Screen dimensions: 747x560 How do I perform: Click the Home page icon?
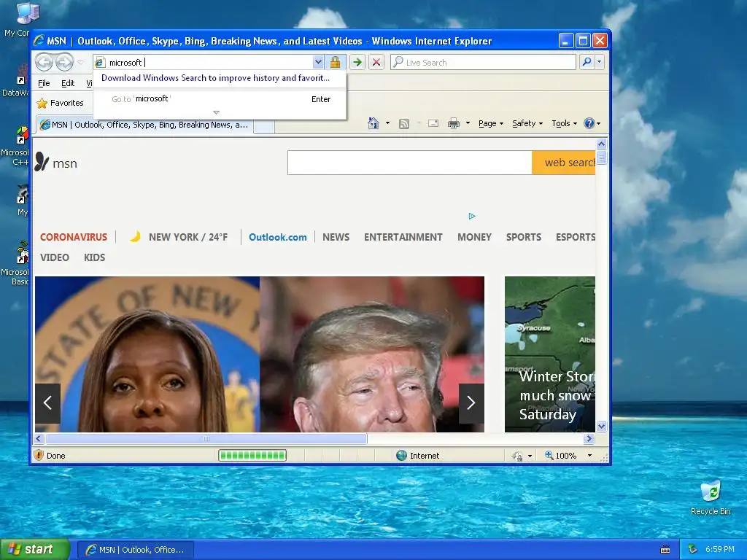click(373, 123)
